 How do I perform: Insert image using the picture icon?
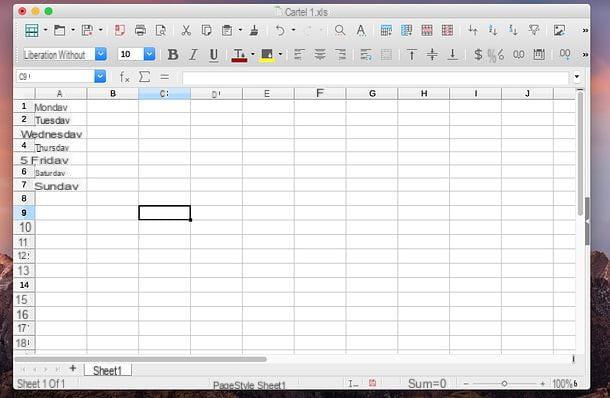pyautogui.click(x=559, y=30)
